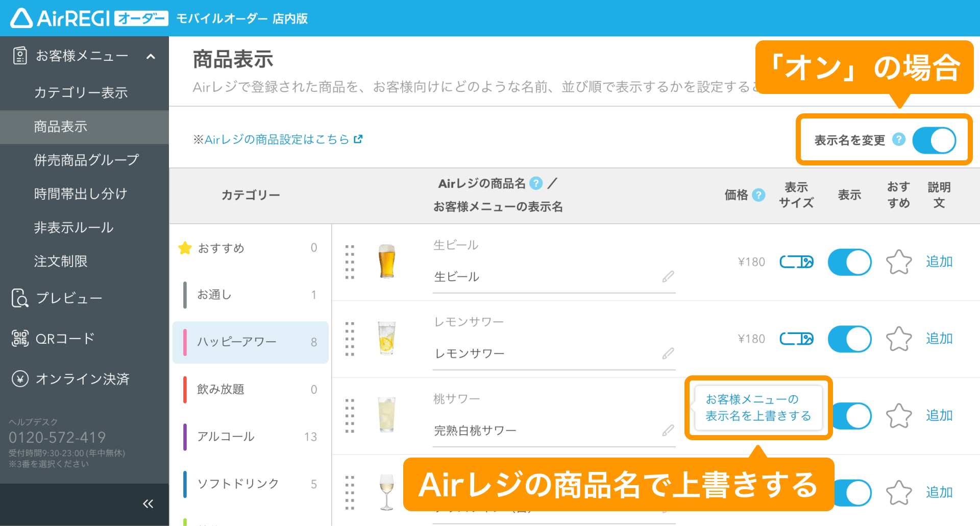Viewport: 980px width, 526px height.
Task: Collapse the sidebar with the double arrow
Action: [148, 504]
